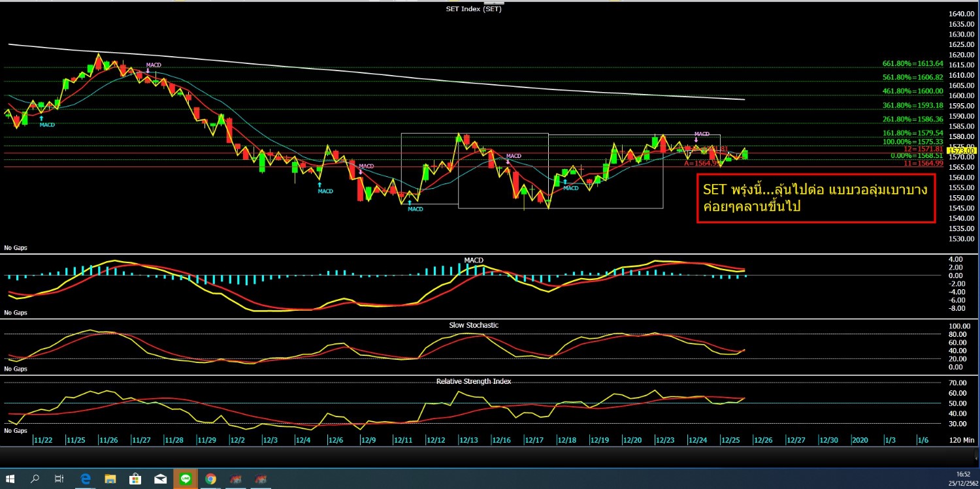Screen dimensions: 980x489
Task: Click the 661.80%=1613.64 Fibonacci level label
Action: 913,63
